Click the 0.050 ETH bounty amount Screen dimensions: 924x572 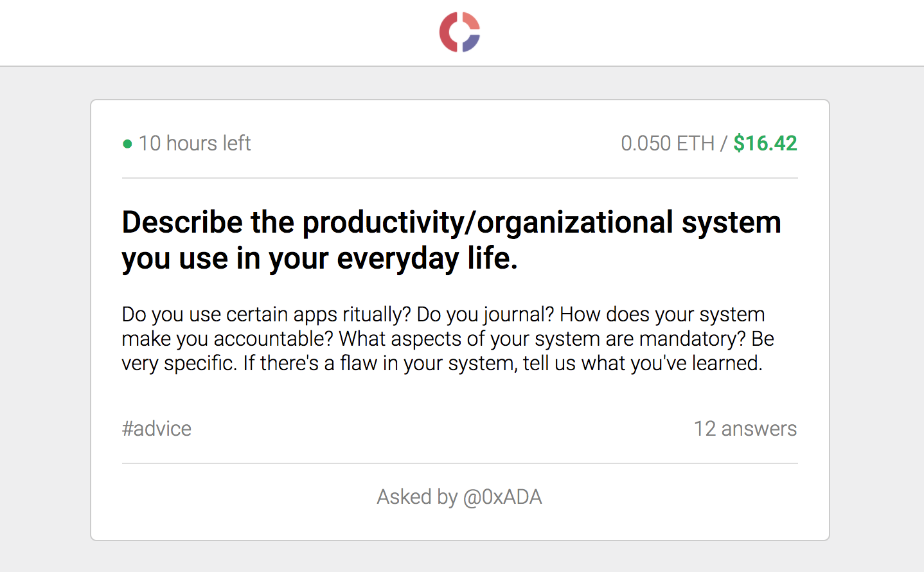pyautogui.click(x=667, y=143)
